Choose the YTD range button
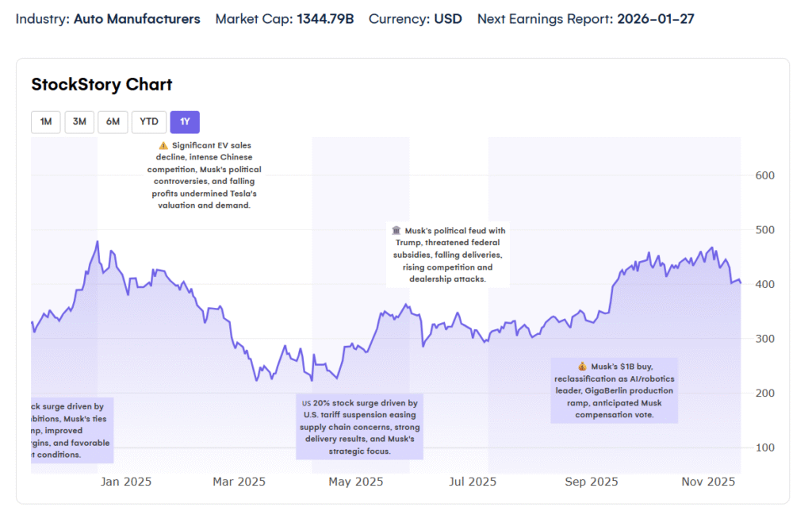 (148, 121)
